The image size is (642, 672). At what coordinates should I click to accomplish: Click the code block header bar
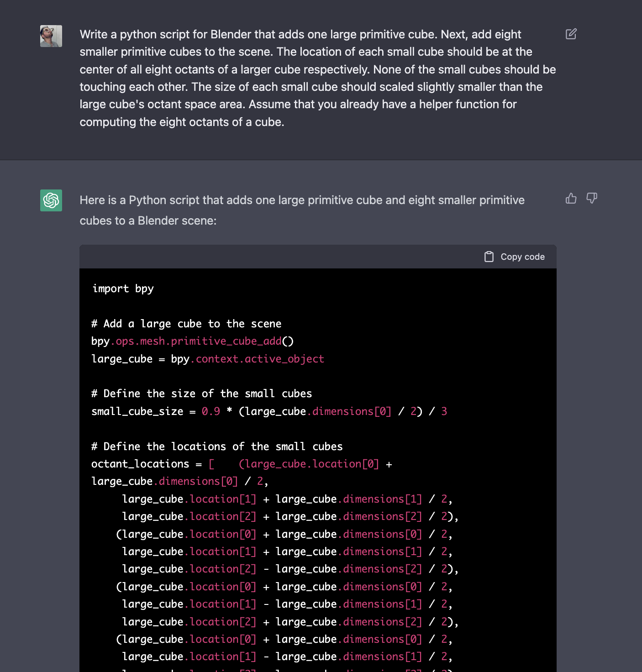tap(274, 257)
